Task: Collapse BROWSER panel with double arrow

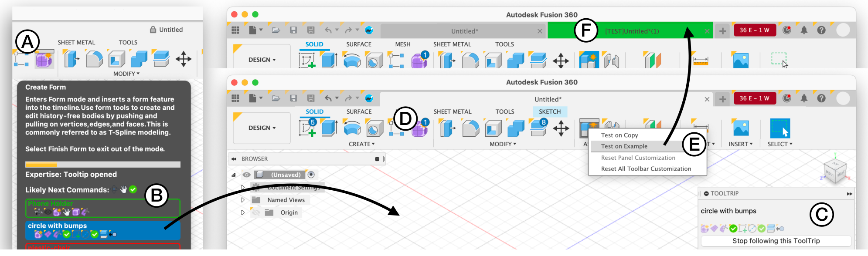Action: pos(234,159)
